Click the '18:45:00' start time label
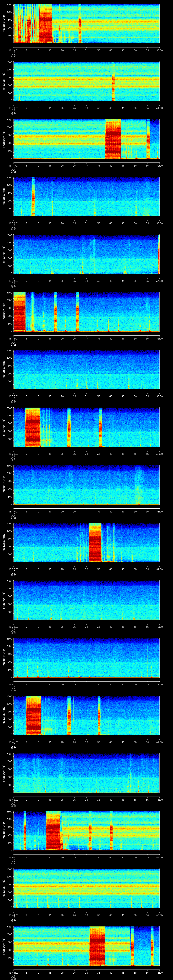This screenshot has height=980, width=173. [x=13, y=973]
